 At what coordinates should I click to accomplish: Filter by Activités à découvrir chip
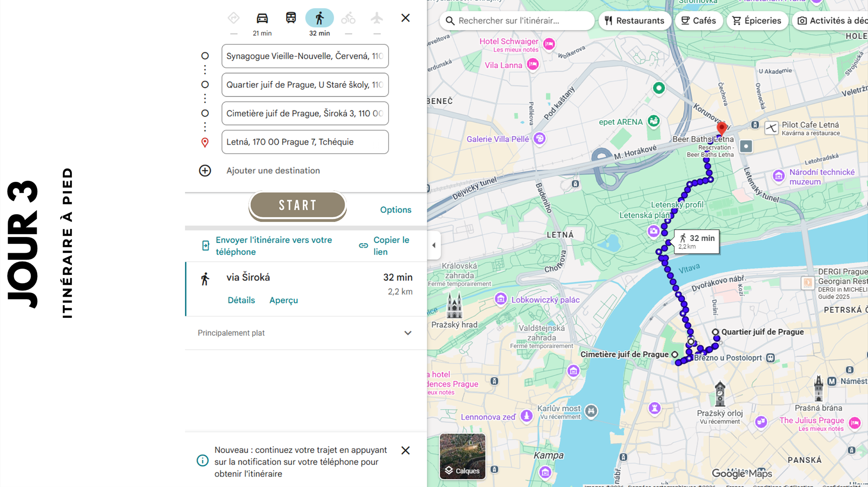point(831,21)
